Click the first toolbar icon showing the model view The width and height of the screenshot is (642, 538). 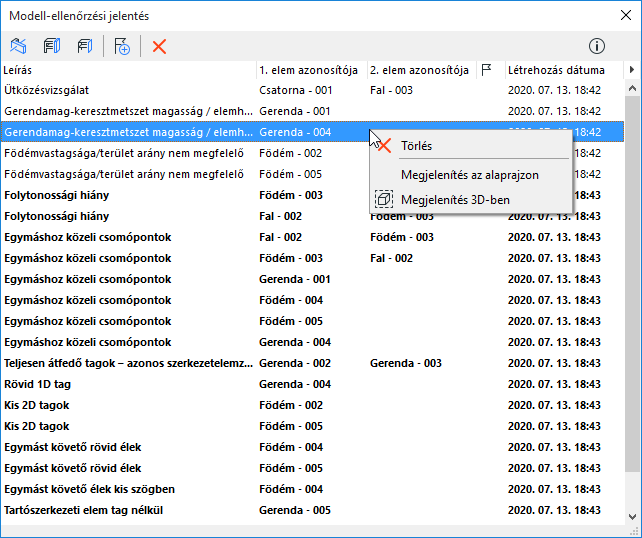pos(18,46)
